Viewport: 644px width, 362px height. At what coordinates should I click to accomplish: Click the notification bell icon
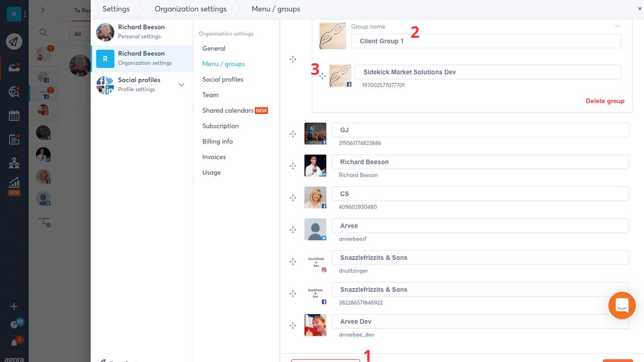(14, 343)
